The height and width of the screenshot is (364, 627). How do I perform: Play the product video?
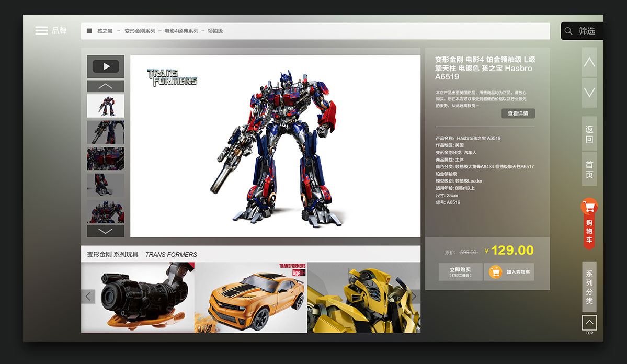pyautogui.click(x=106, y=66)
